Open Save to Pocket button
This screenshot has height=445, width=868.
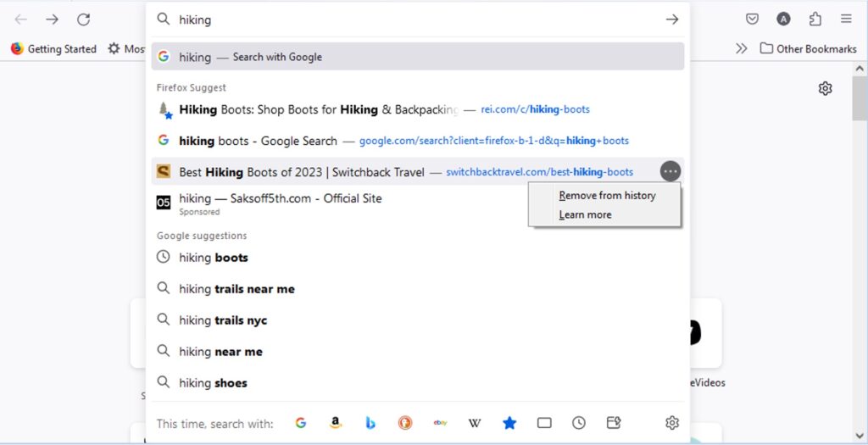(x=752, y=19)
